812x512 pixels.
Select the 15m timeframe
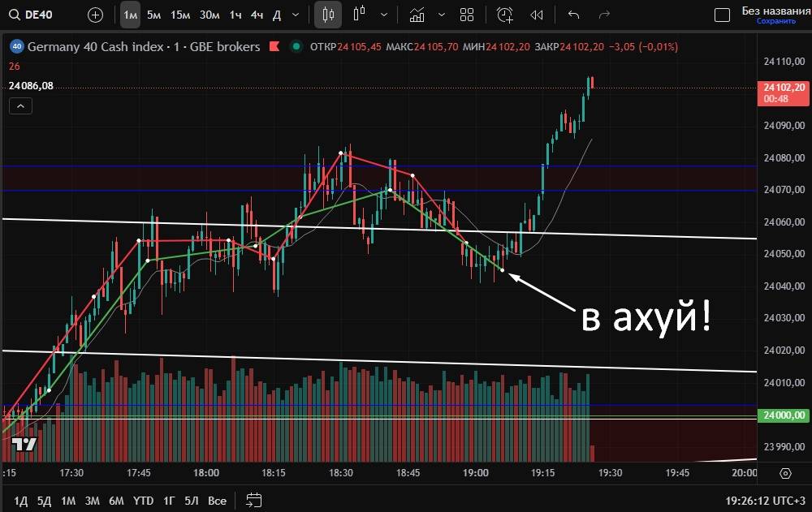(180, 15)
